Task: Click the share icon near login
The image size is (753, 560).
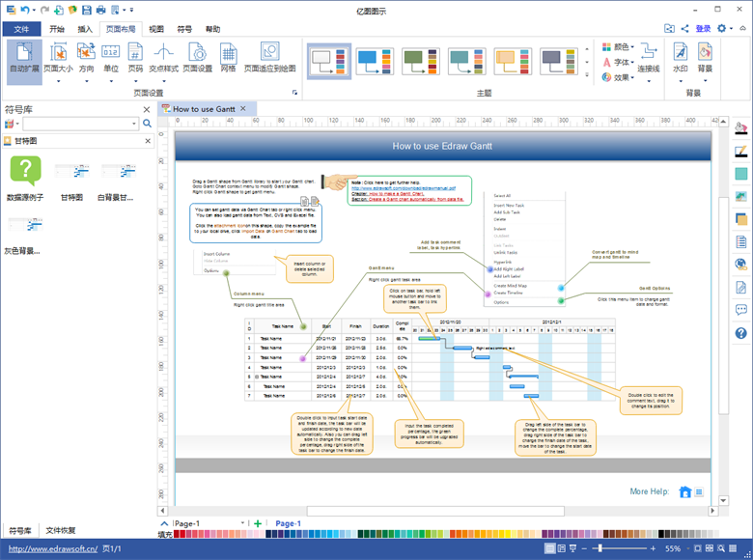Action: (684, 29)
